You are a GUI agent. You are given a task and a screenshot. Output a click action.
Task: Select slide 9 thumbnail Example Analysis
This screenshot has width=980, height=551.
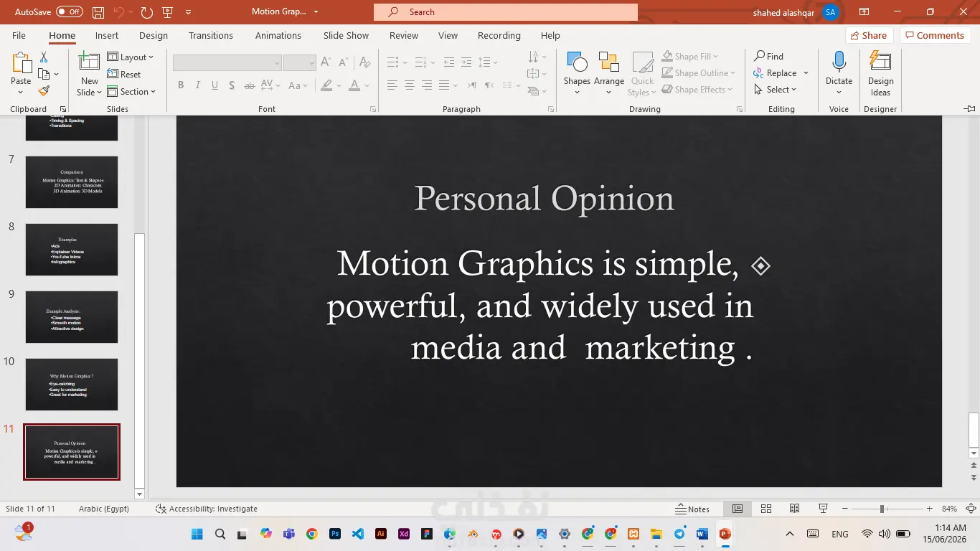[72, 317]
